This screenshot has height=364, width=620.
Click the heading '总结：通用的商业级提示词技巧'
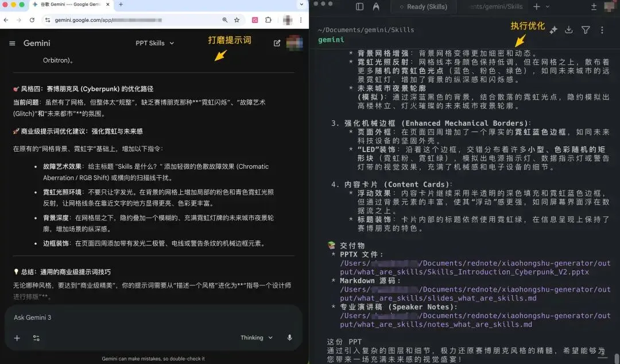[x=62, y=272]
